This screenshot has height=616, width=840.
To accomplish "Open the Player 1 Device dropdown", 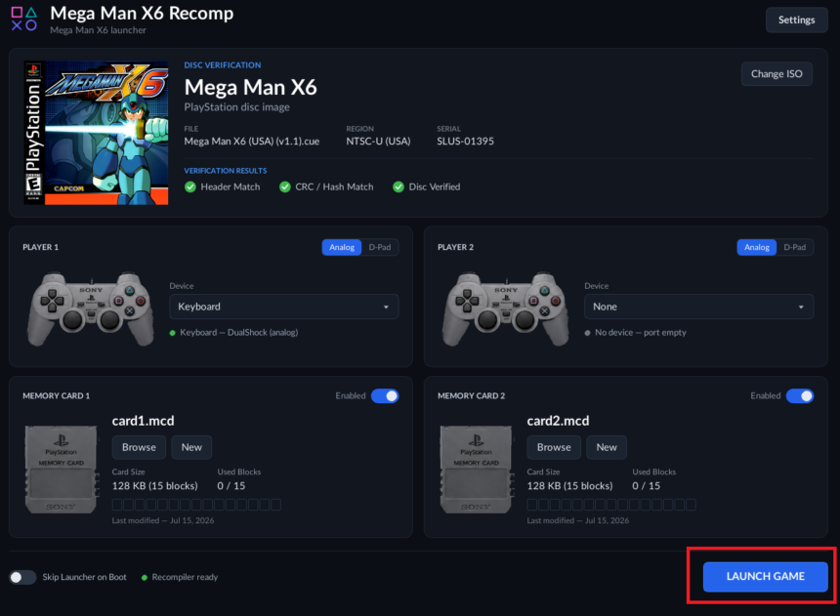I will [284, 307].
